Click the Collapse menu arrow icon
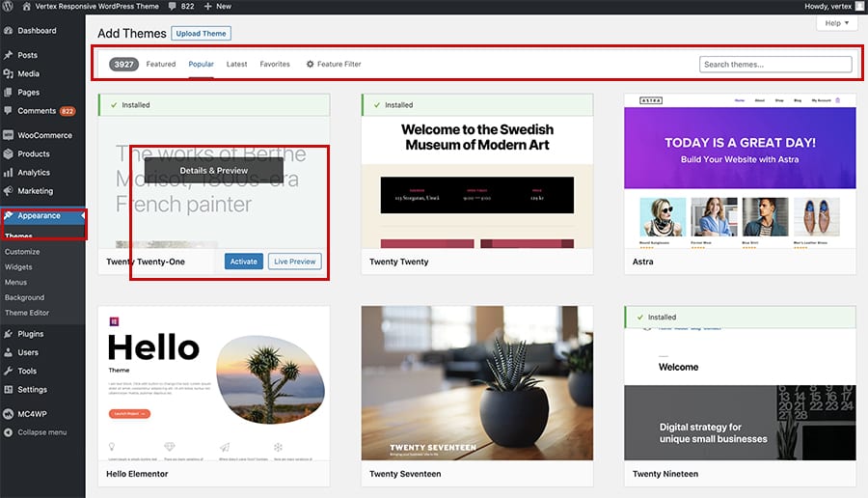The image size is (868, 498). tap(9, 432)
